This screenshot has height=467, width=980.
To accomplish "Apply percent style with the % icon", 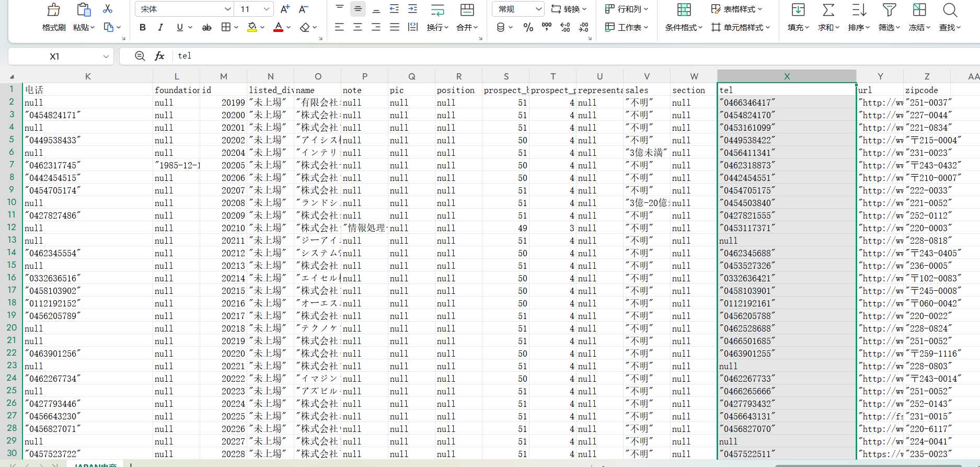I will [528, 27].
